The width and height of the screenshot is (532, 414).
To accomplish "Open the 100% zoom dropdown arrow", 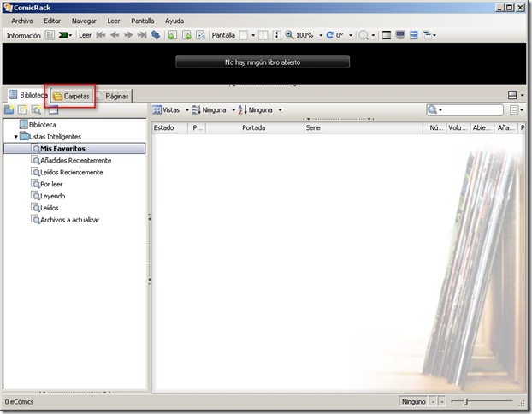I will (x=321, y=35).
